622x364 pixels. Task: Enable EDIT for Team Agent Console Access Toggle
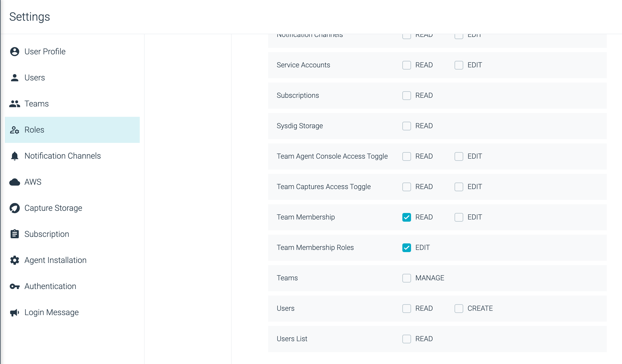459,156
